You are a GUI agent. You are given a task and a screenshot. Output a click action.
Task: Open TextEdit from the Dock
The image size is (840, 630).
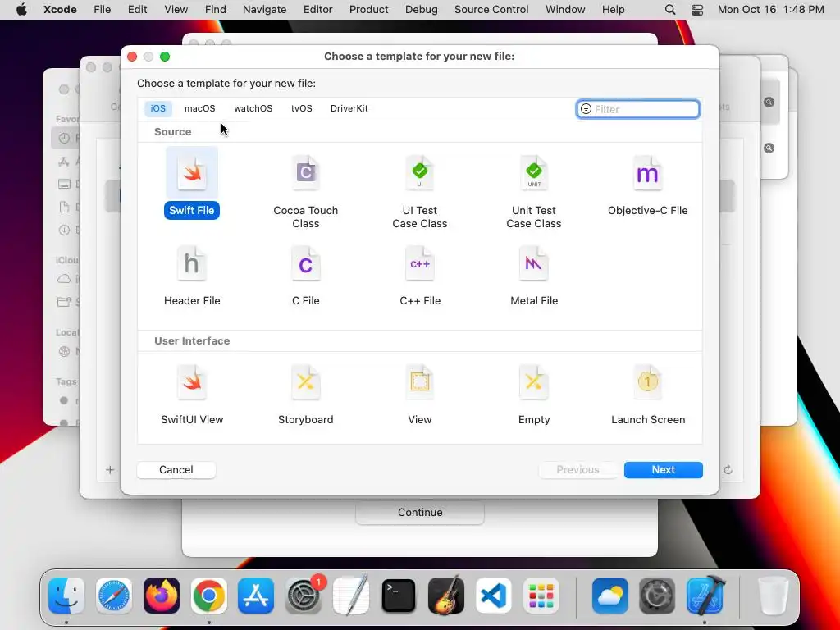351,596
